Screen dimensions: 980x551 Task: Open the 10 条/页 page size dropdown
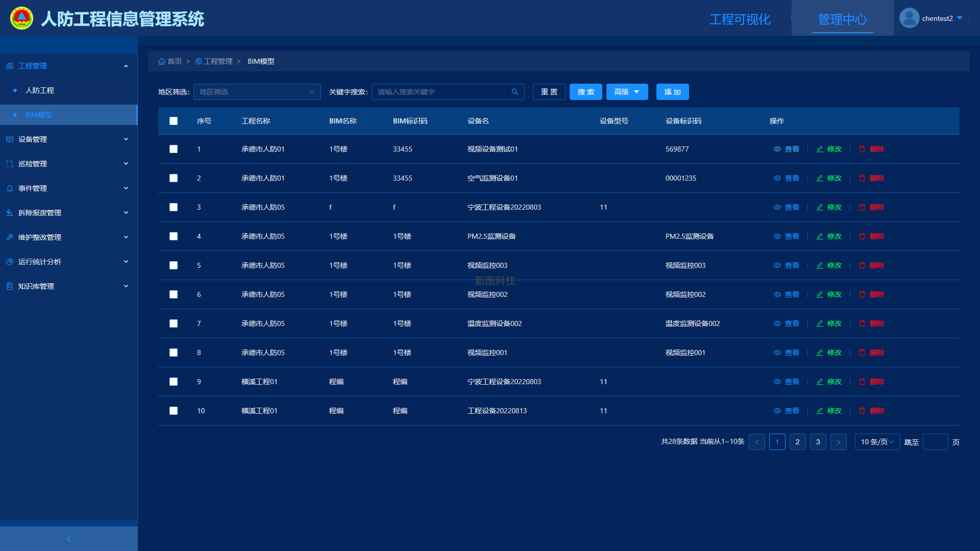877,442
